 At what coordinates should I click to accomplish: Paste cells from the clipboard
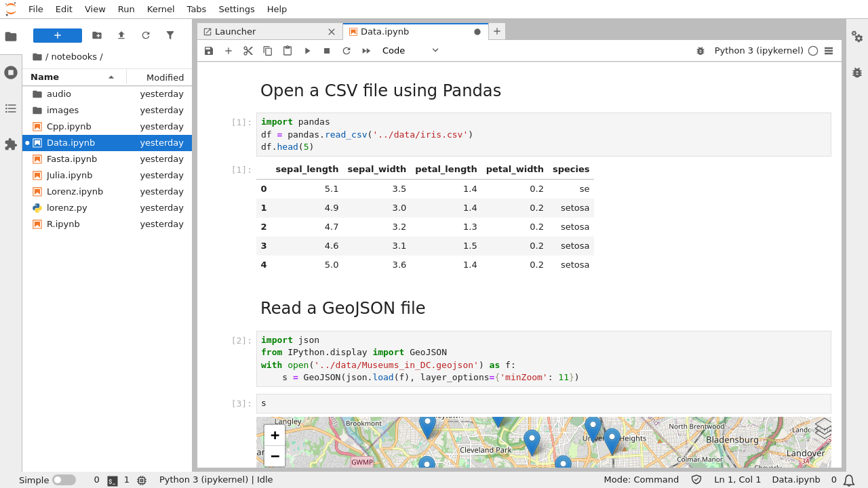tap(287, 50)
